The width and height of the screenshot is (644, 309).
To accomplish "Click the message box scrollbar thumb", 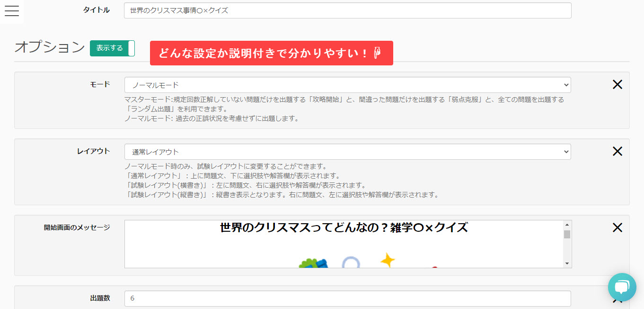I will (566, 234).
